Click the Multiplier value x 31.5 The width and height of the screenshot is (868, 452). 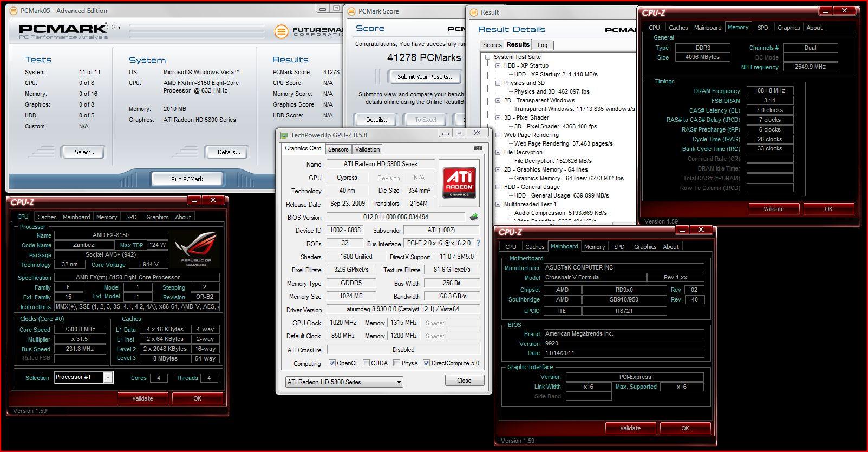point(80,339)
